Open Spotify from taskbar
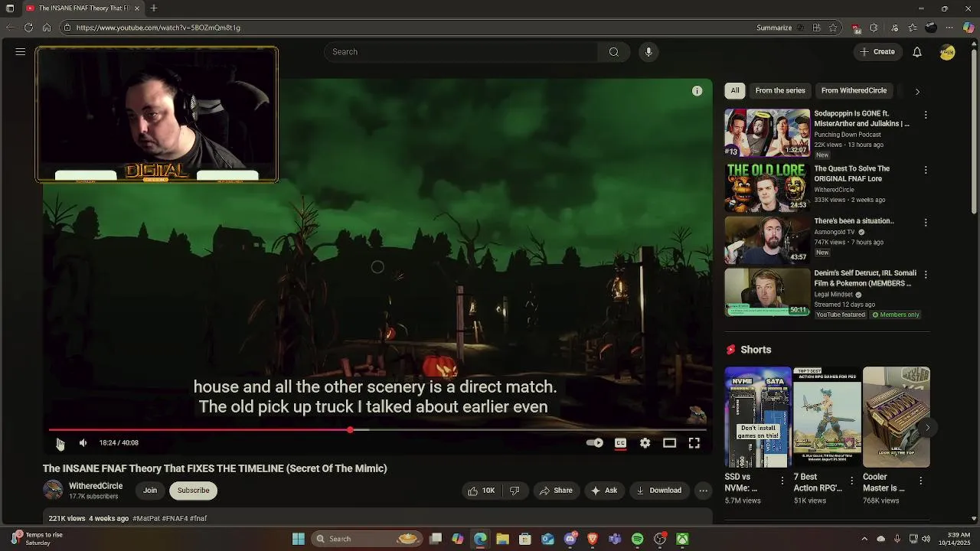 pyautogui.click(x=637, y=539)
